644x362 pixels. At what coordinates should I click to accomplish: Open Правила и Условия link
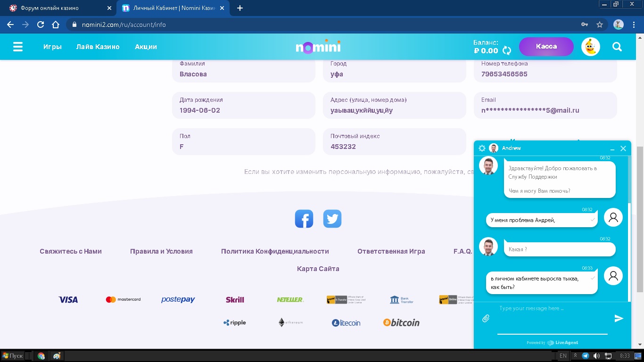(x=161, y=251)
